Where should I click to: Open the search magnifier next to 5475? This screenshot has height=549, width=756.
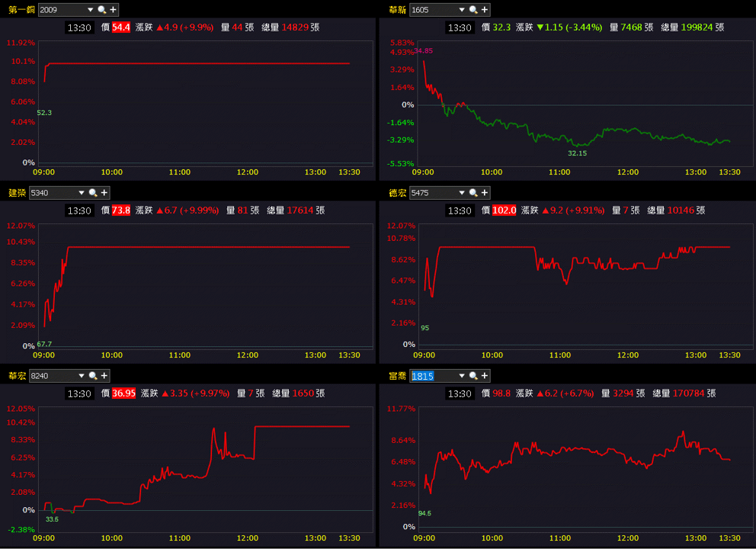473,193
